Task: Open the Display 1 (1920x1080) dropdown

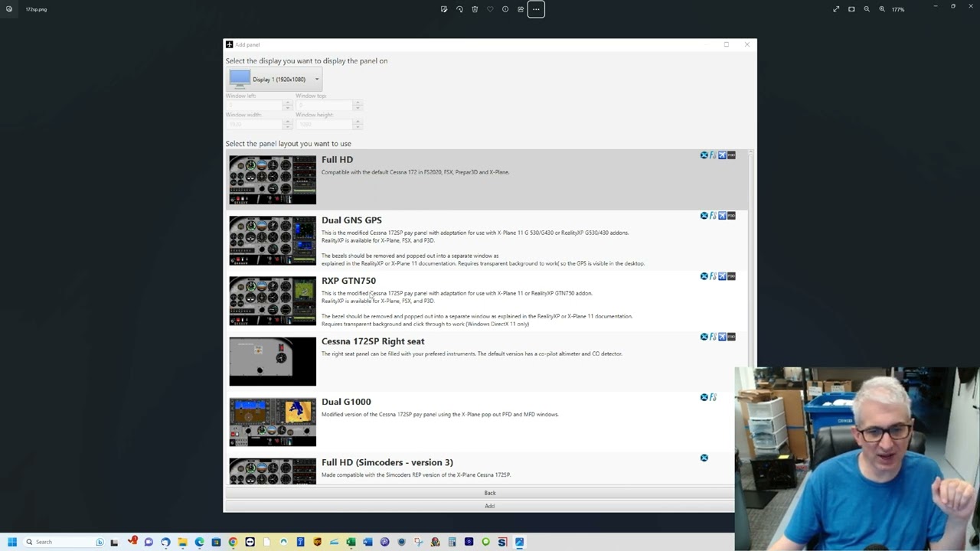Action: click(274, 79)
